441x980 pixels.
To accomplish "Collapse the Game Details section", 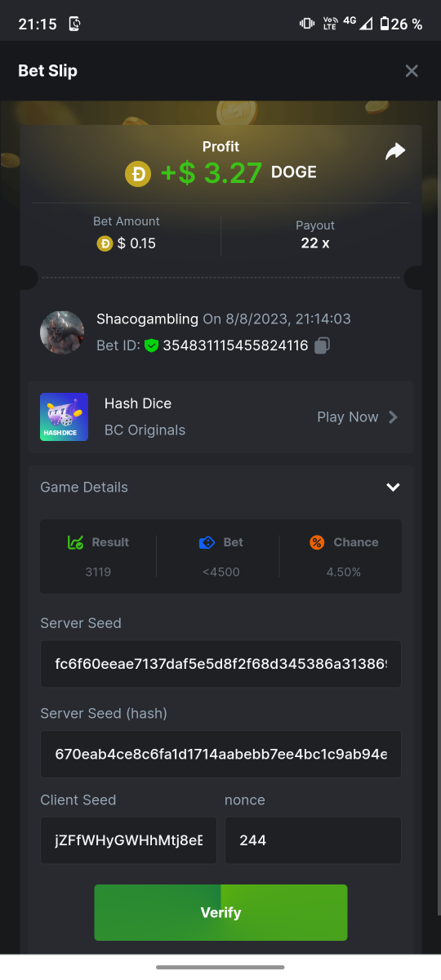I will coord(393,488).
